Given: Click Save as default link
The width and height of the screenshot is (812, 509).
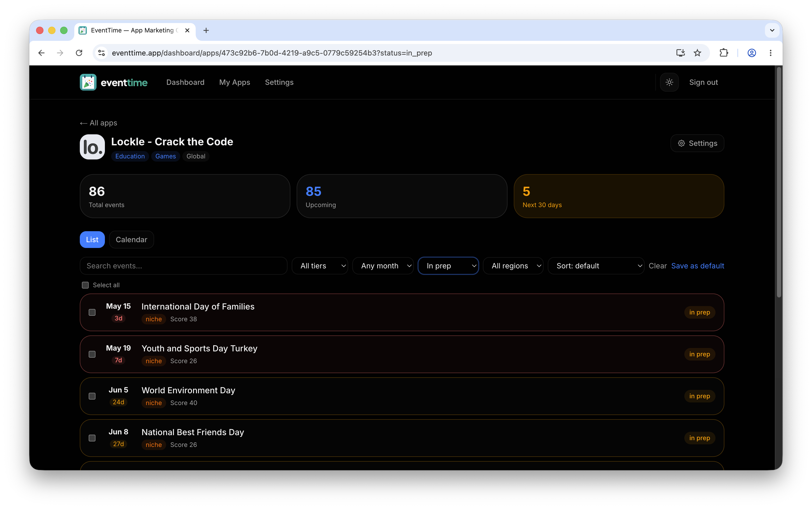Looking at the screenshot, I should [697, 266].
